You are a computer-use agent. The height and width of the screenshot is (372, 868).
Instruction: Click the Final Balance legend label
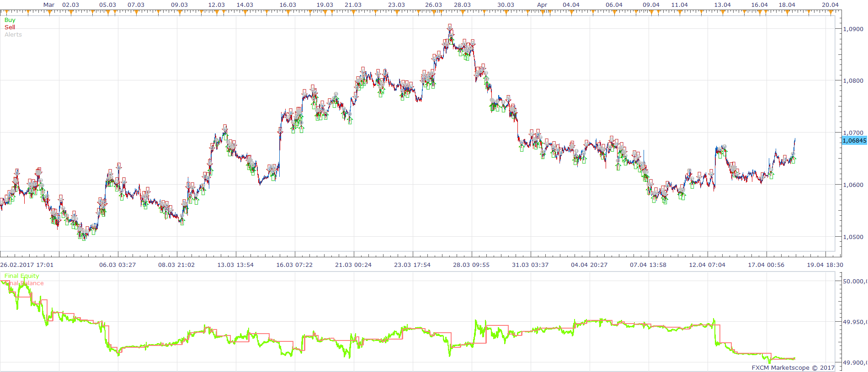point(24,283)
